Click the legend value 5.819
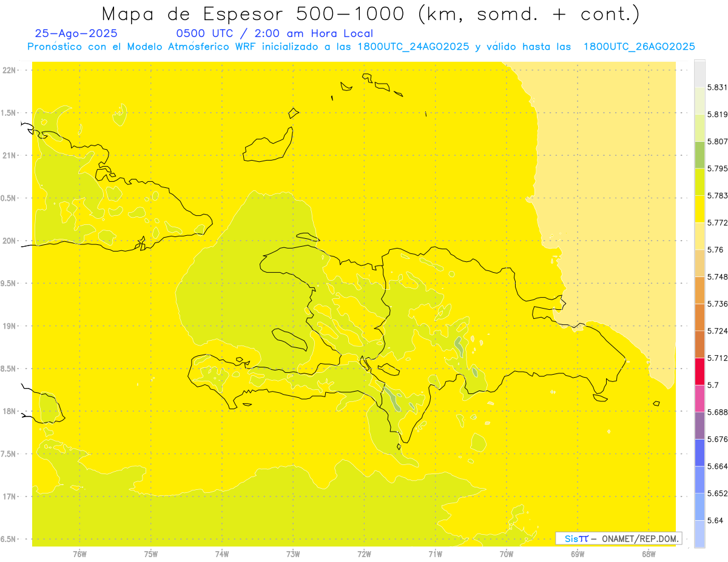The width and height of the screenshot is (728, 562). (x=718, y=115)
